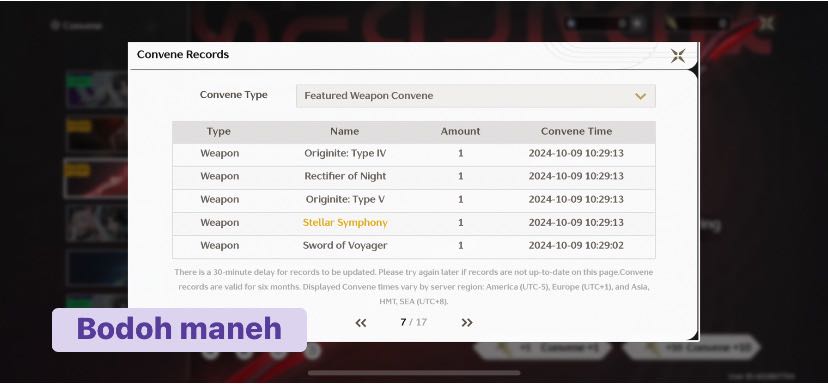The image size is (828, 384).
Task: Click the Convene Time column header
Action: tap(576, 132)
